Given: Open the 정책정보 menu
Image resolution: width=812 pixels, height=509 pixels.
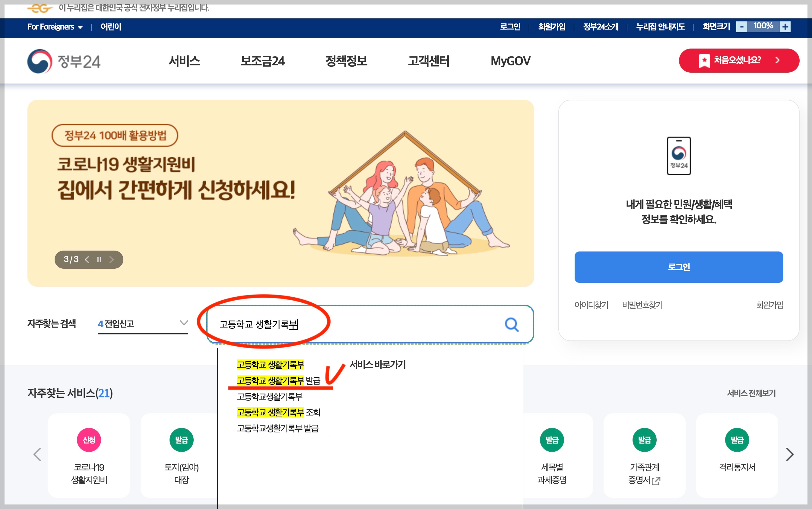Looking at the screenshot, I should click(346, 61).
